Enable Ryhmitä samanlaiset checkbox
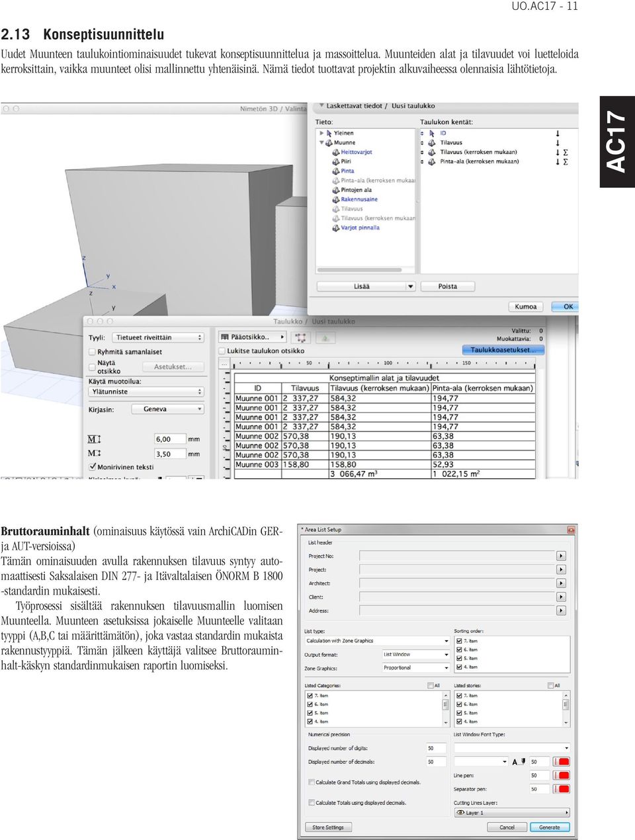The width and height of the screenshot is (635, 840). [x=92, y=352]
